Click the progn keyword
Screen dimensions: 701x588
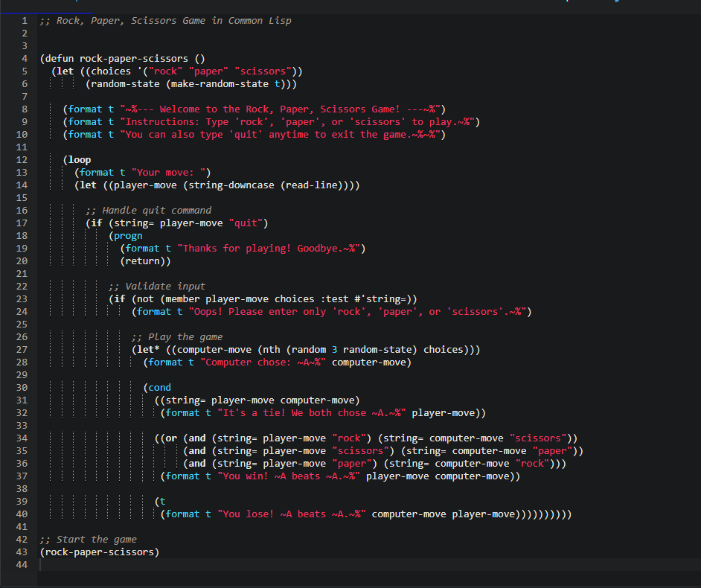click(x=128, y=235)
